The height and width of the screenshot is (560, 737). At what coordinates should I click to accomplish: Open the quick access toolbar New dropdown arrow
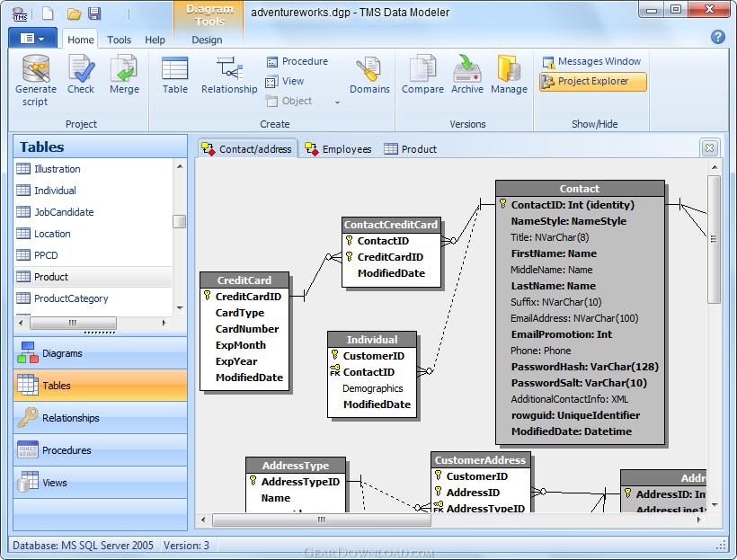pos(58,14)
